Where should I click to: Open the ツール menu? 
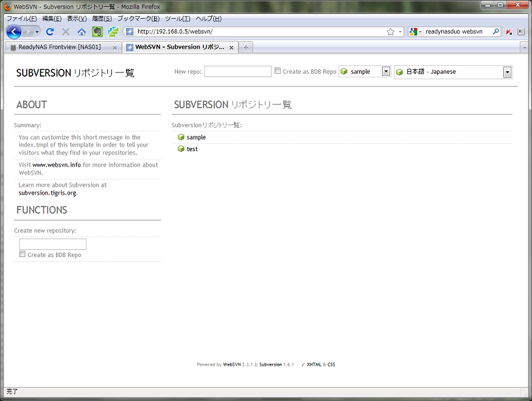[x=178, y=19]
